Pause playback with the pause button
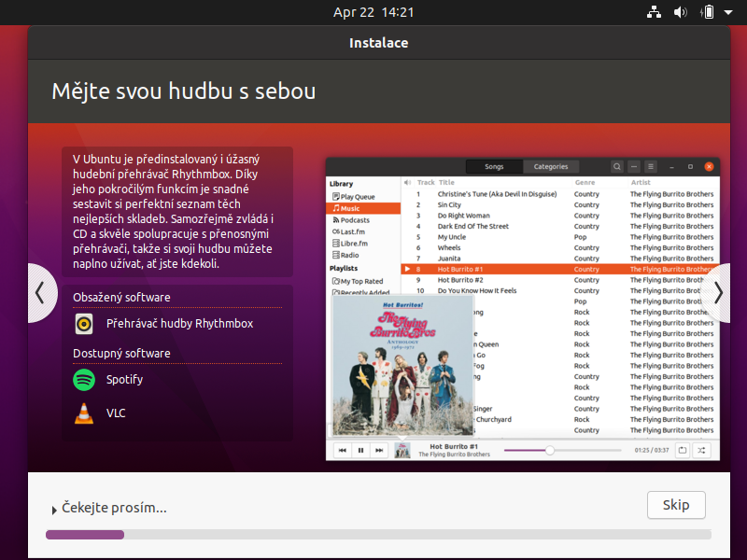 (x=360, y=450)
